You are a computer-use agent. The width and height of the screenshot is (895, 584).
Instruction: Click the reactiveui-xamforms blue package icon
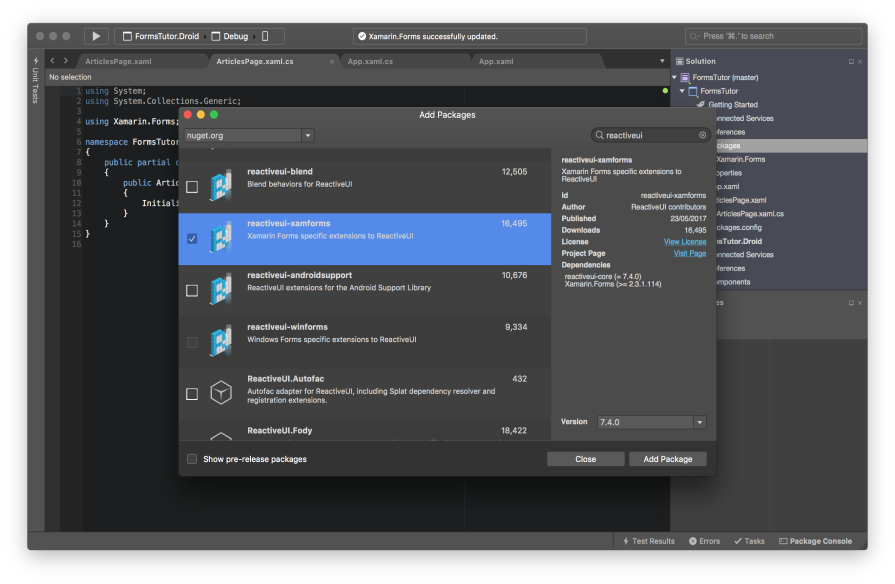(220, 238)
